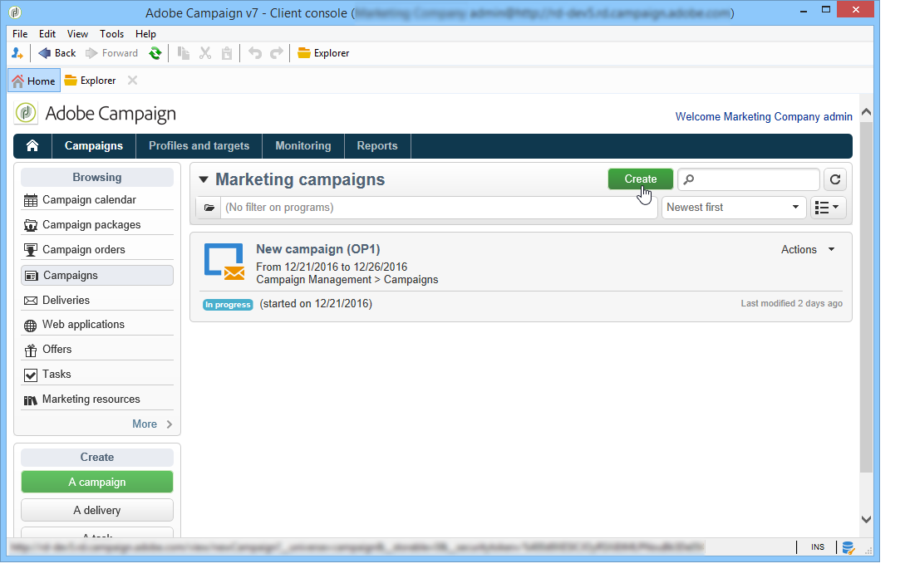The image size is (905, 588).
Task: Open Campaign orders in Browsing
Action: coord(97,249)
